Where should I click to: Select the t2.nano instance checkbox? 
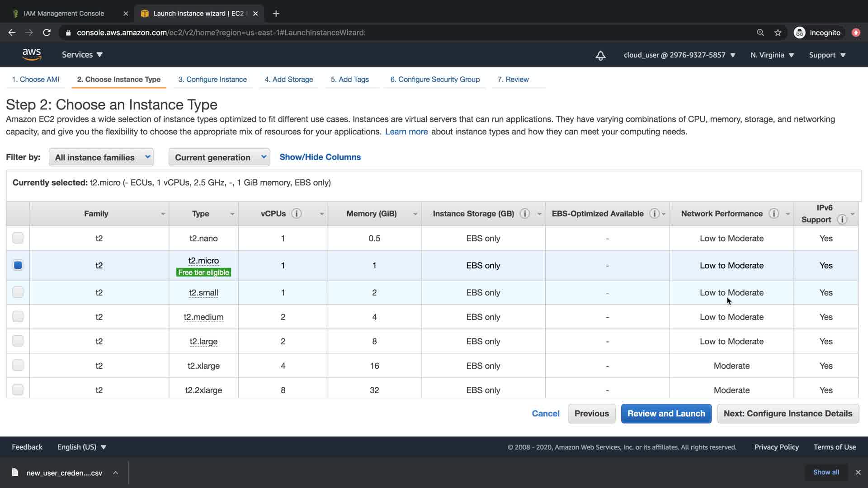pyautogui.click(x=18, y=238)
